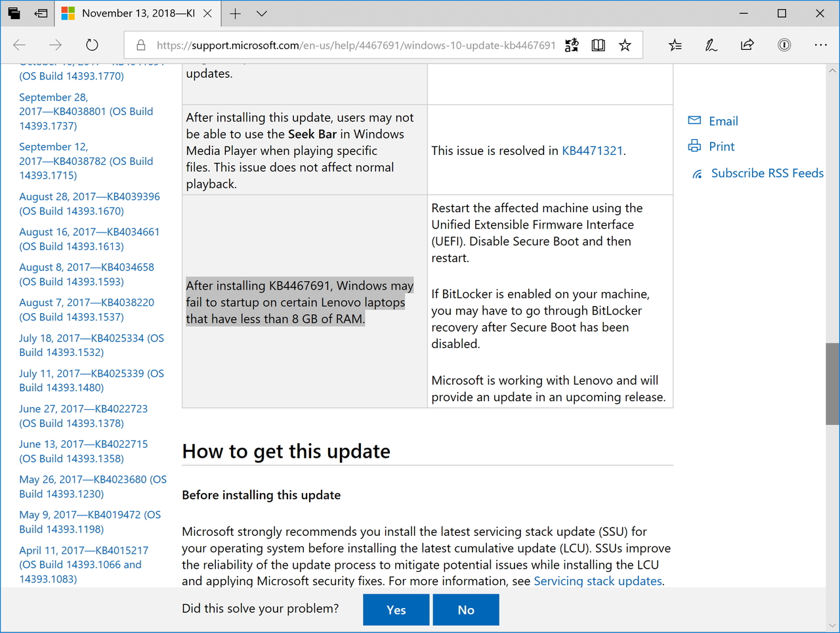The width and height of the screenshot is (840, 633).
Task: Open the translate page icon
Action: pos(572,45)
